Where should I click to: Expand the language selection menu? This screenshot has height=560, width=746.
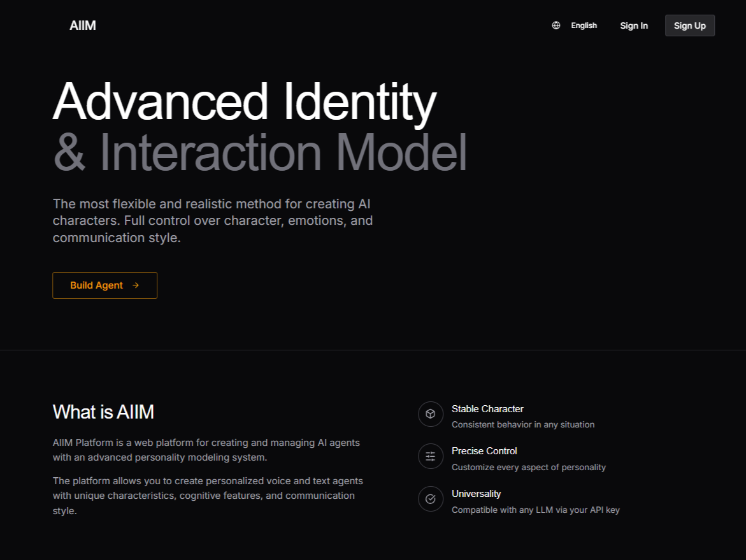pyautogui.click(x=574, y=25)
